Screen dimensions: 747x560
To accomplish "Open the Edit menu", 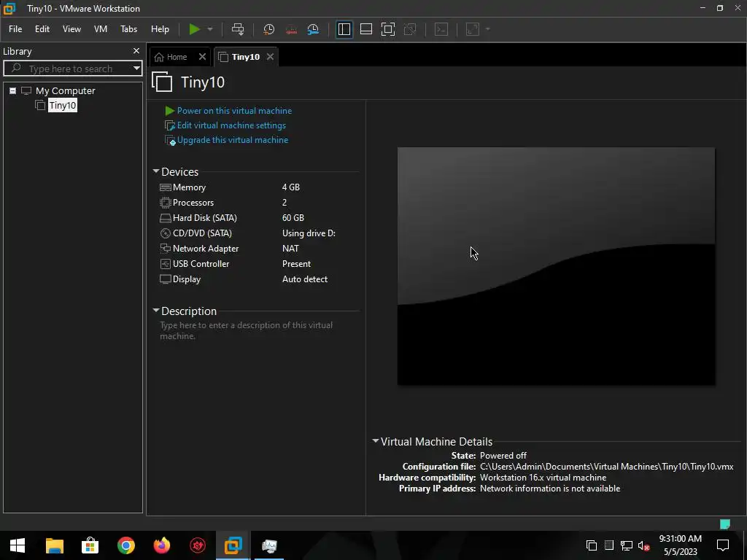I will click(42, 29).
